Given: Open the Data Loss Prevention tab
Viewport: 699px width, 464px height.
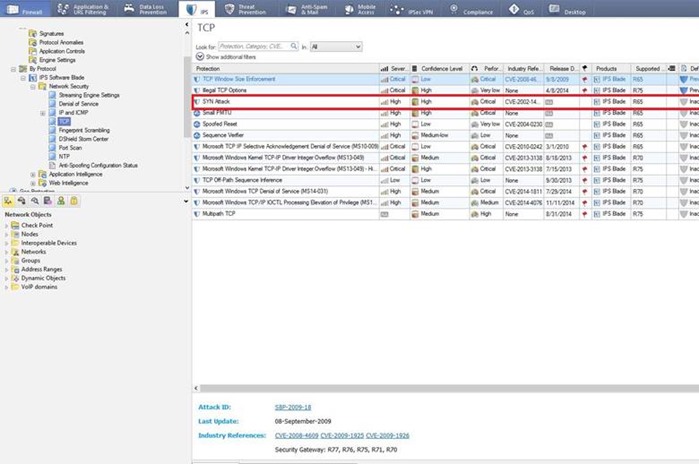Looking at the screenshot, I should click(145, 9).
